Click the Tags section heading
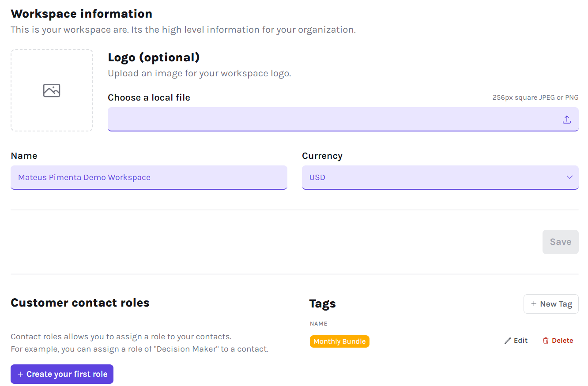 coord(323,304)
